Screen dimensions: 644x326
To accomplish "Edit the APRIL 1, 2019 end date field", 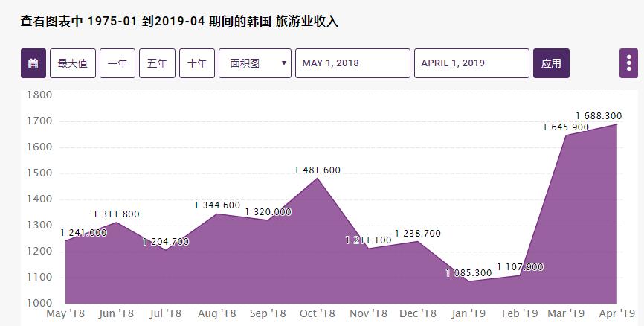I will tap(471, 63).
